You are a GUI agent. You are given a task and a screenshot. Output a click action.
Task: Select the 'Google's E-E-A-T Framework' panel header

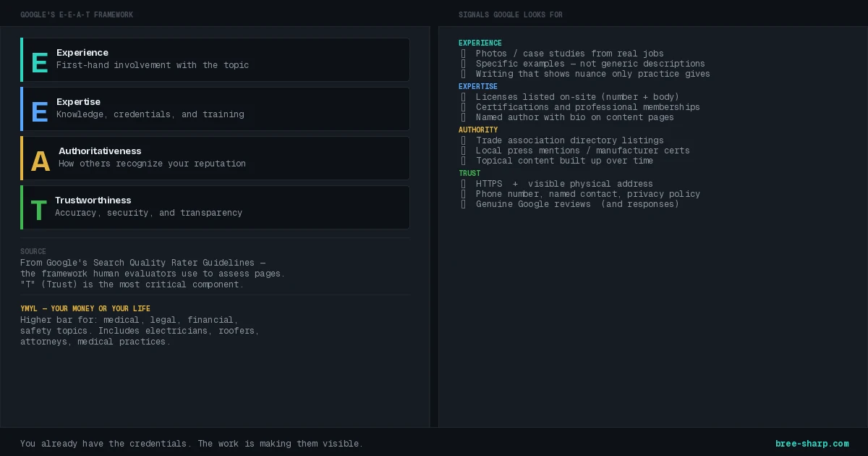tap(77, 14)
